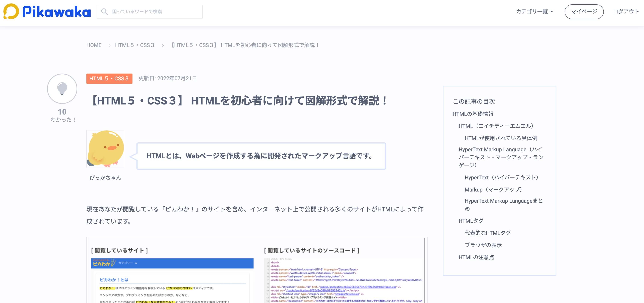Click the Pikawaka logo
Viewport: 644px width, 303px height.
[x=47, y=12]
